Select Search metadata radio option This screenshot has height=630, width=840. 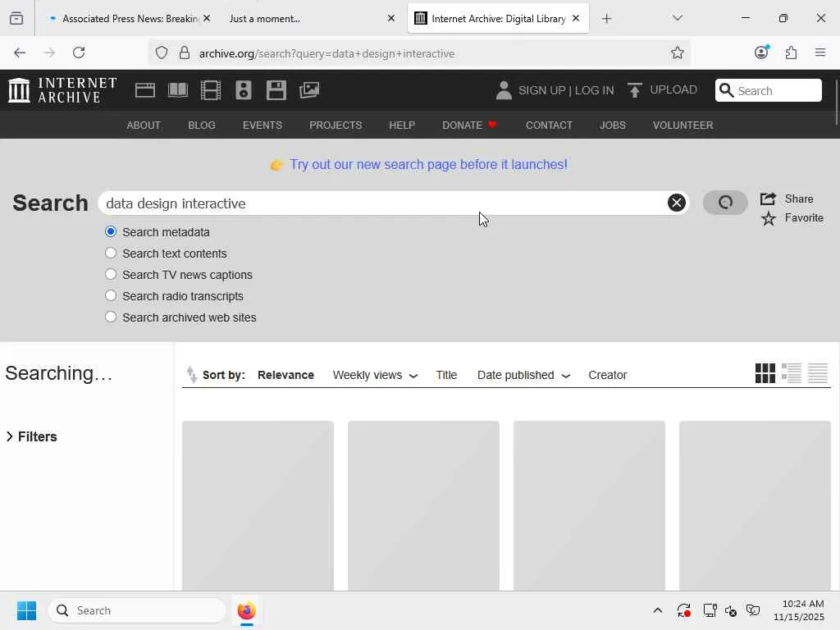pyautogui.click(x=111, y=231)
